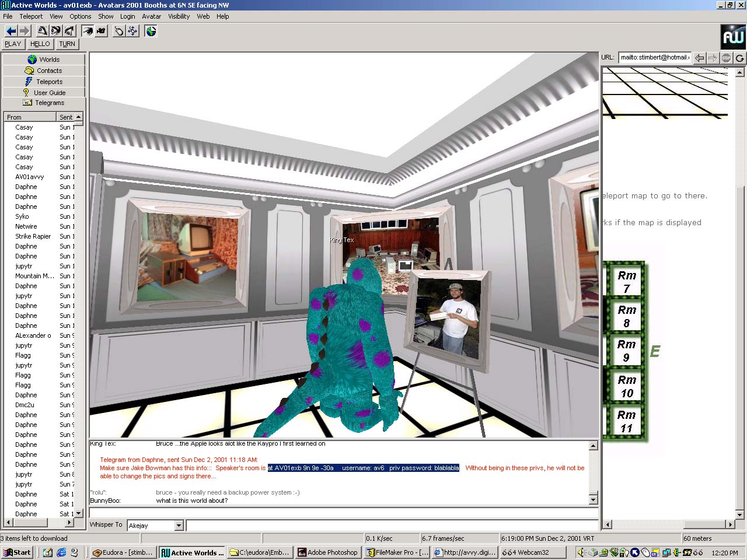Screen dimensions: 747x560
Task: Click the four-arrow move mode icon
Action: tap(132, 31)
